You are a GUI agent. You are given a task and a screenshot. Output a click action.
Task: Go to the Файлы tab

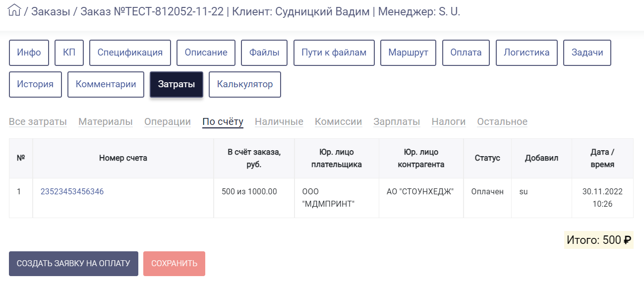tap(264, 53)
